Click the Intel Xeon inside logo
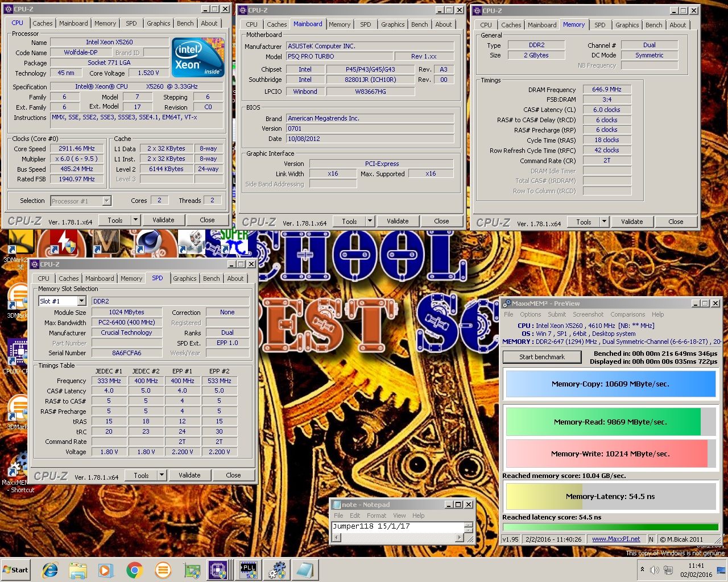The height and width of the screenshot is (582, 728). click(x=198, y=57)
